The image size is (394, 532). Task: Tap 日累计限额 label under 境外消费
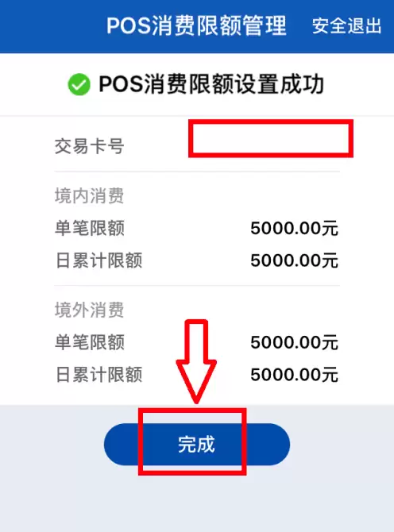98,375
